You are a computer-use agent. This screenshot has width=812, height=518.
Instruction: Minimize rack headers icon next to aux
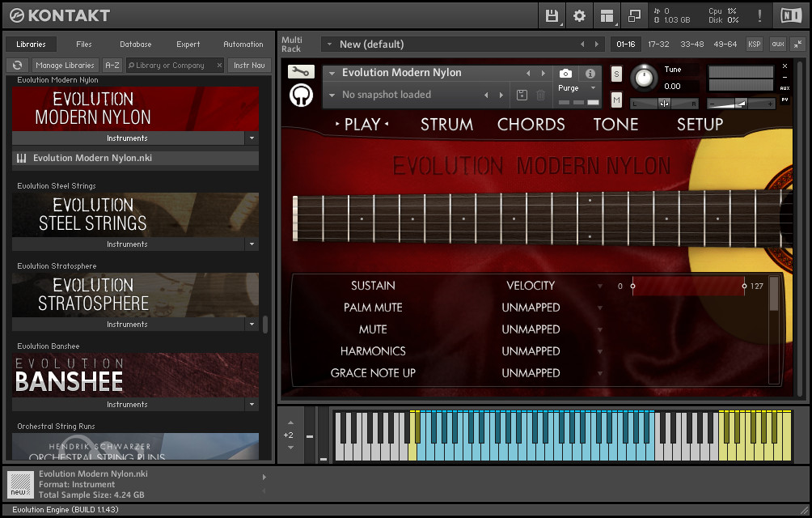(798, 44)
